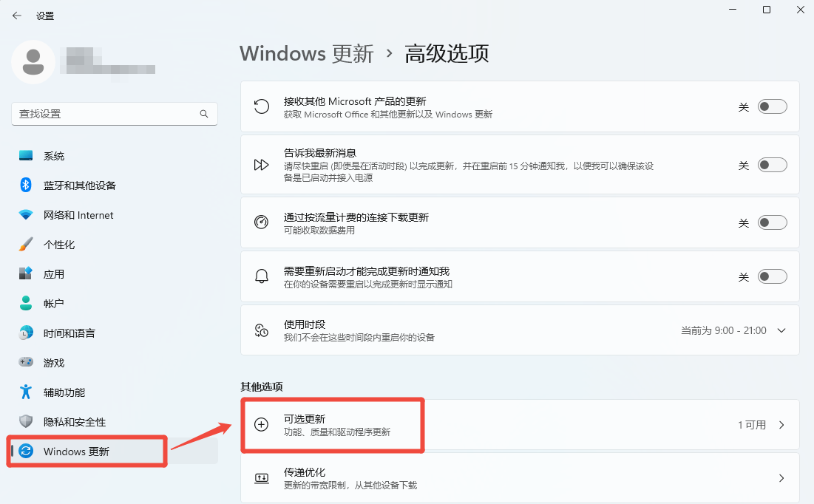Turn on 告诉我最新消息 switch
The image size is (814, 504).
(x=772, y=165)
